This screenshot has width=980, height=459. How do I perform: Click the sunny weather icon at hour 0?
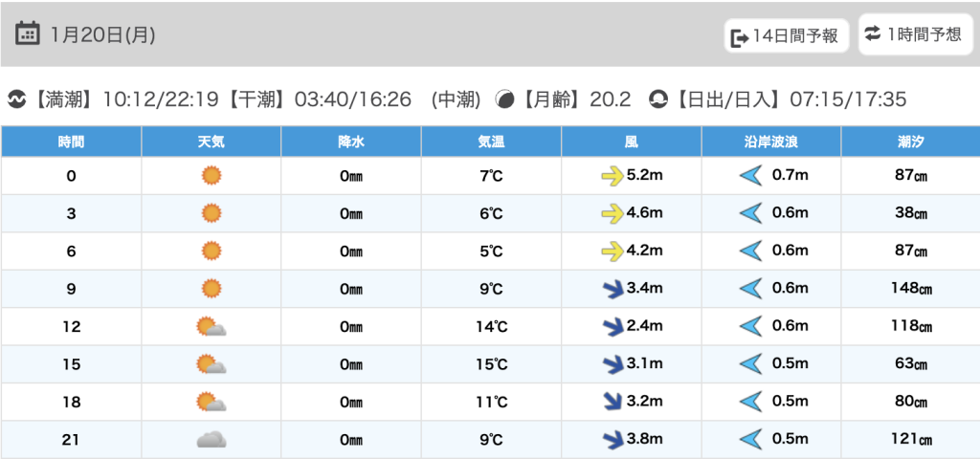212,175
